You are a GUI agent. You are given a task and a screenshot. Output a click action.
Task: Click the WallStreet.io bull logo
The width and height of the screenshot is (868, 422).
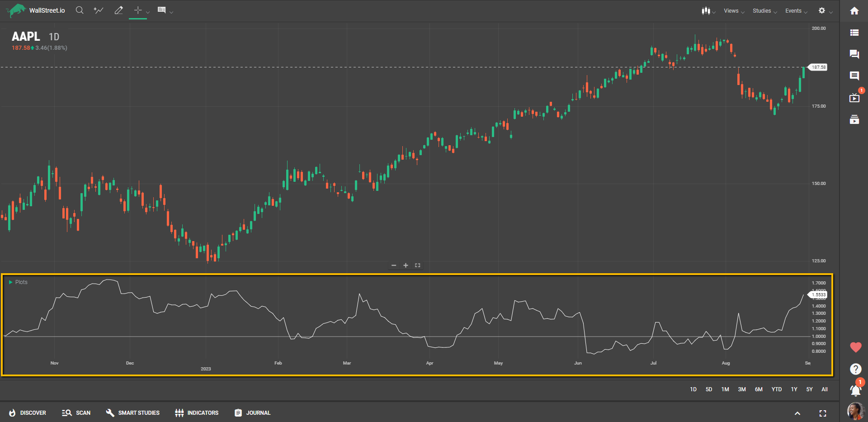tap(16, 10)
